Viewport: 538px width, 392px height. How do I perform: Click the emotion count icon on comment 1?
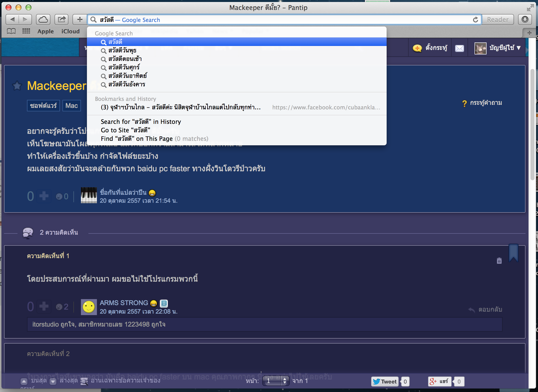[x=59, y=307]
